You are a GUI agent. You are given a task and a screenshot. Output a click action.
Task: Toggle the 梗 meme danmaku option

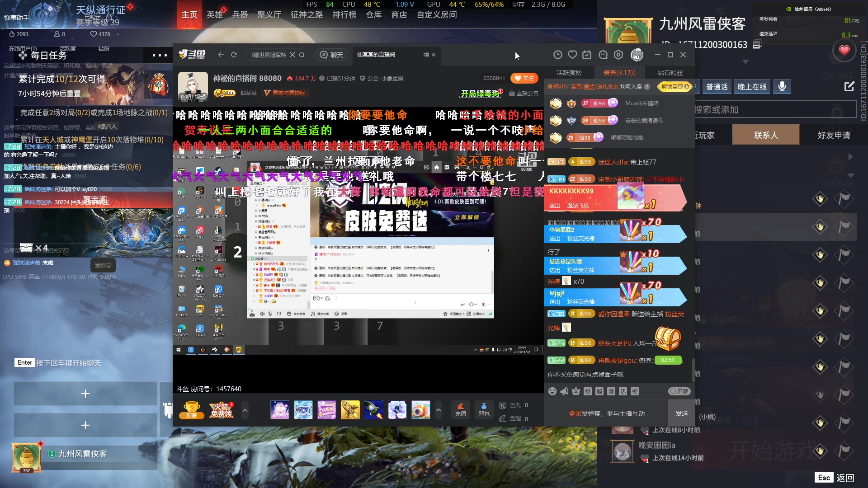coord(634,391)
